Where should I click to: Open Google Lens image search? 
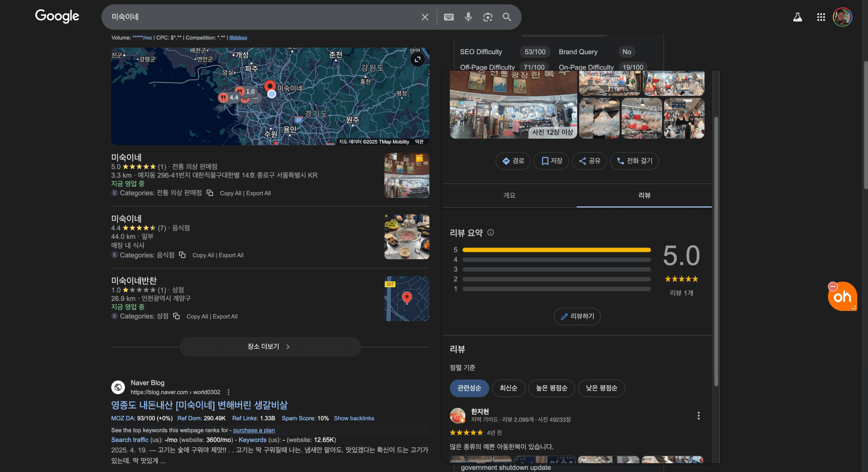pyautogui.click(x=488, y=17)
